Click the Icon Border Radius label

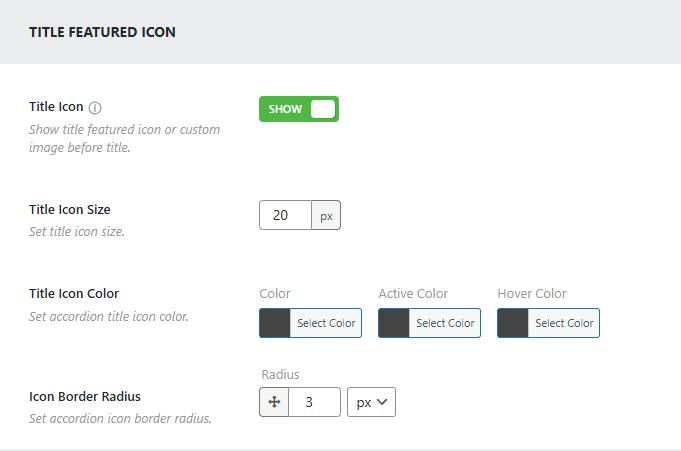click(83, 396)
